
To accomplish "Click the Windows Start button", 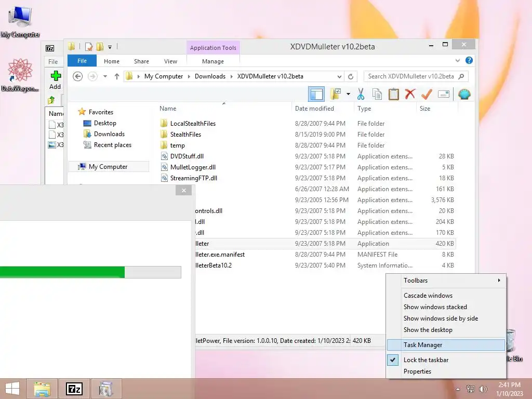I will pyautogui.click(x=12, y=389).
